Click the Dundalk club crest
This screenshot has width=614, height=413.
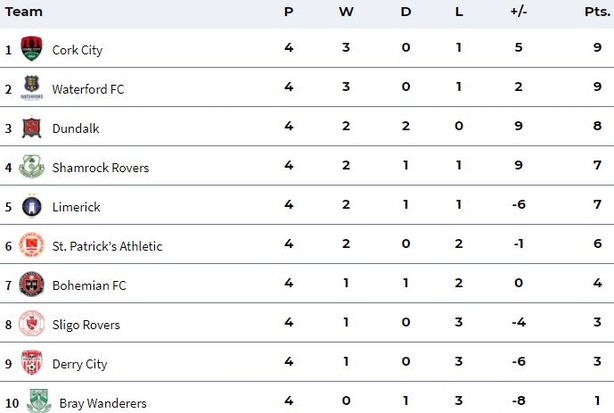tap(32, 127)
